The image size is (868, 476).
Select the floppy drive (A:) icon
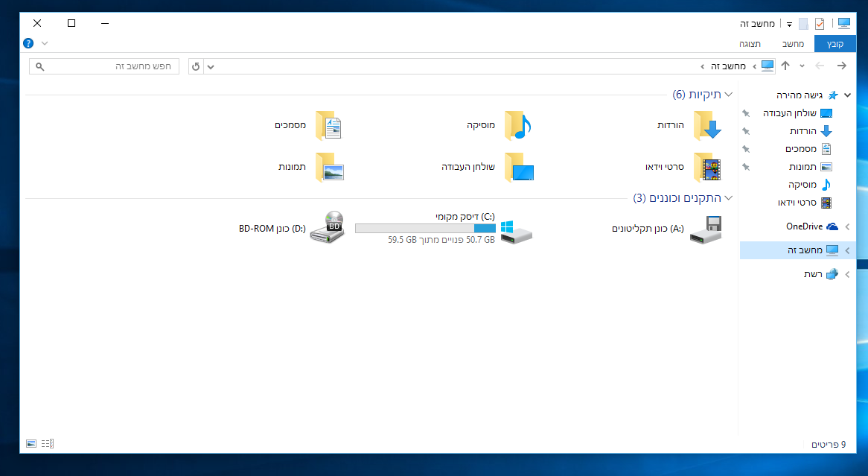click(x=706, y=229)
